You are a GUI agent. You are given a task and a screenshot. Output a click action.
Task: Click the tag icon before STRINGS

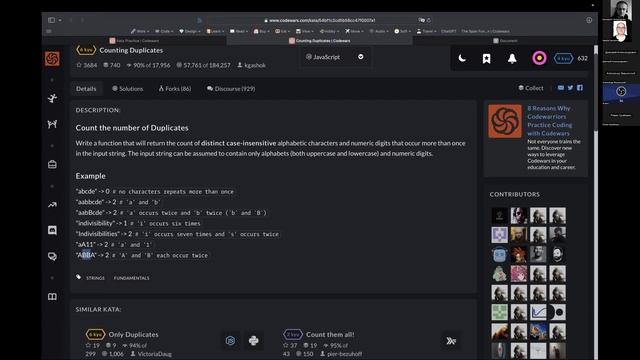pos(78,277)
